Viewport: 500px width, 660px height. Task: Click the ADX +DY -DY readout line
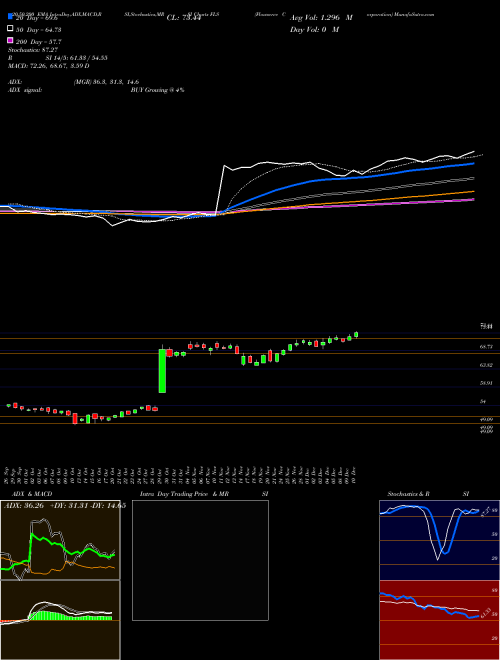[64, 506]
